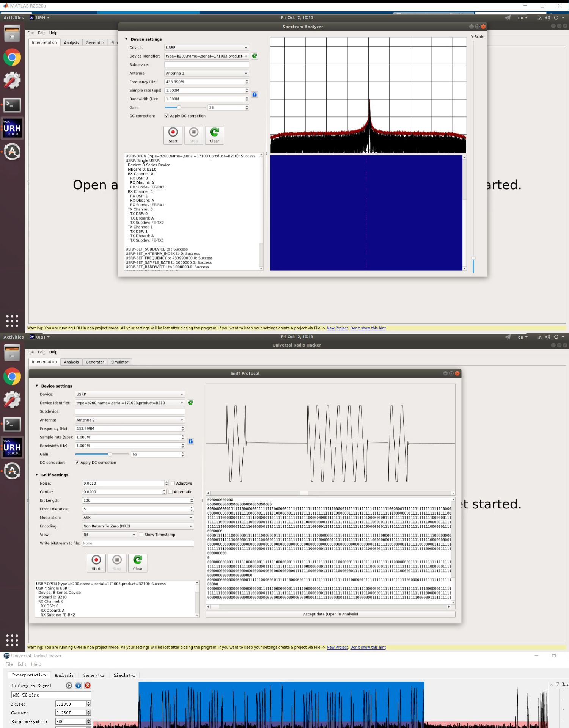
Task: Open Encoding Non Return To Zero dropdown
Action: pos(138,526)
